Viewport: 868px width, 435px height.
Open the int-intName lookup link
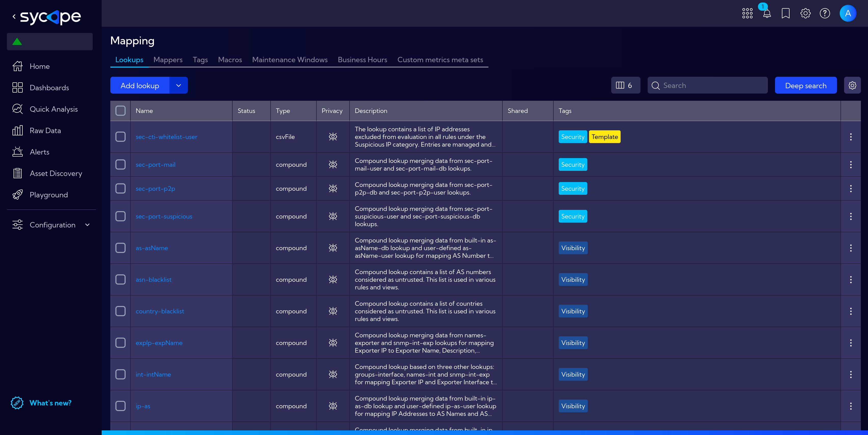pos(153,374)
